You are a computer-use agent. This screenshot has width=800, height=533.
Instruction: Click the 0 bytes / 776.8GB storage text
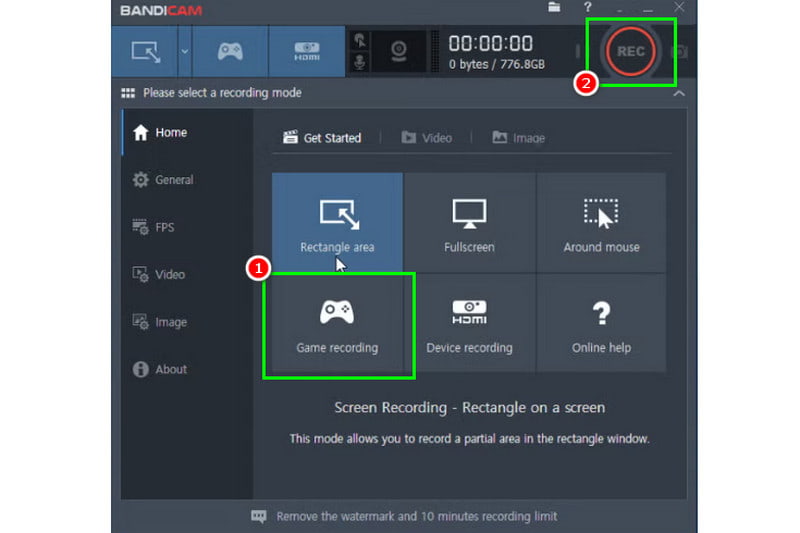497,64
